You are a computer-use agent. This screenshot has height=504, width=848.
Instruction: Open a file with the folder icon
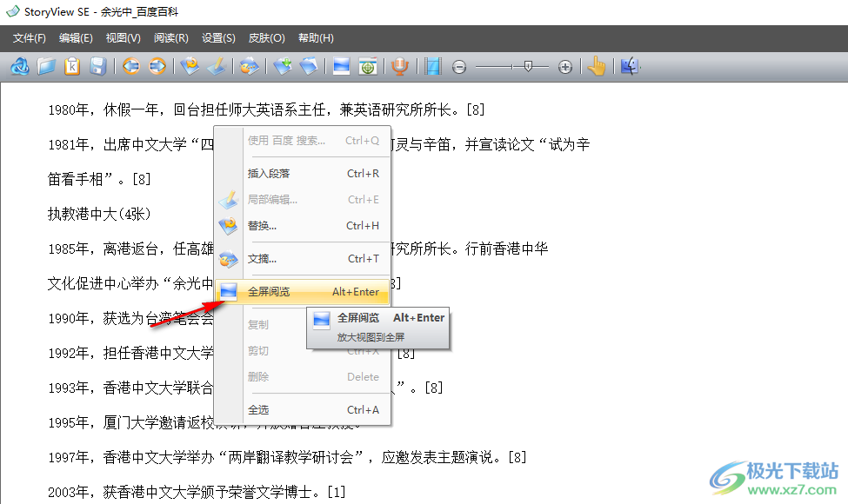coord(46,66)
